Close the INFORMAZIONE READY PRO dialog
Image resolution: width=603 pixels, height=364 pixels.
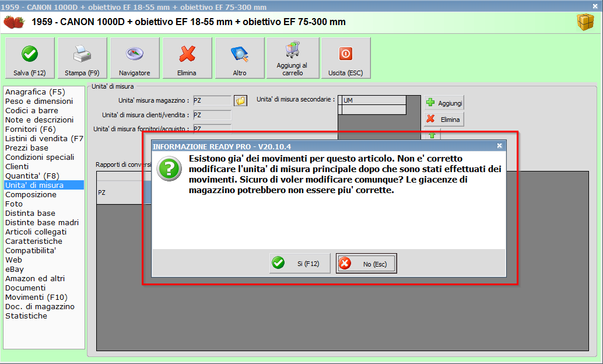(x=499, y=146)
